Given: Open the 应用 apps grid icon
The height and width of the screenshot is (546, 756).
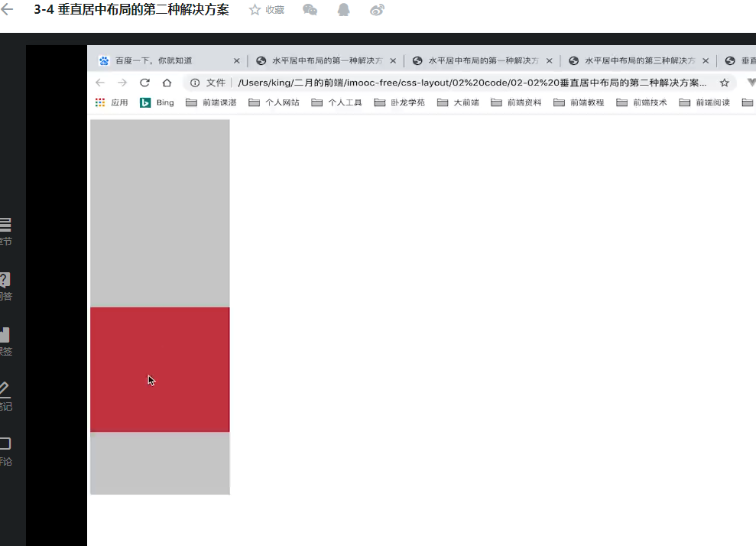Looking at the screenshot, I should (100, 102).
